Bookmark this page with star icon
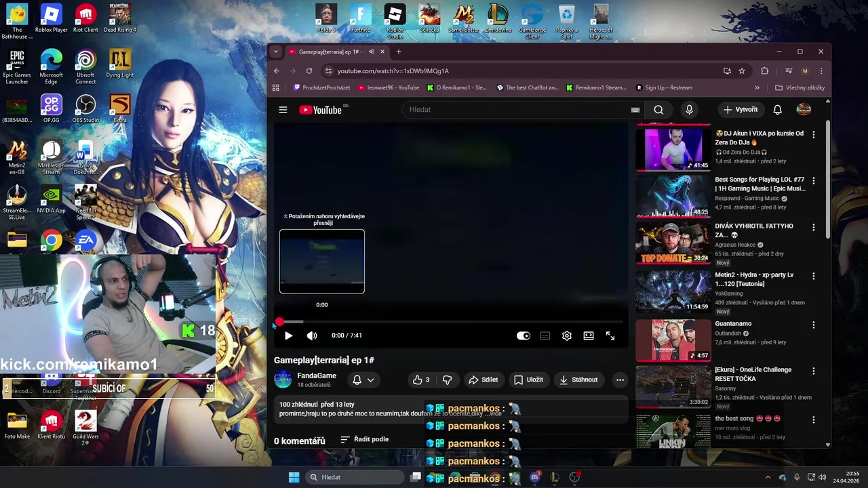Screen dimensions: 868x488 pos(742,70)
